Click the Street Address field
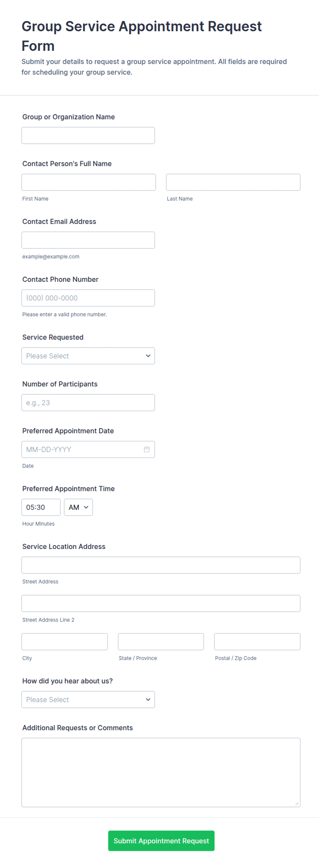319x868 pixels. (x=161, y=565)
